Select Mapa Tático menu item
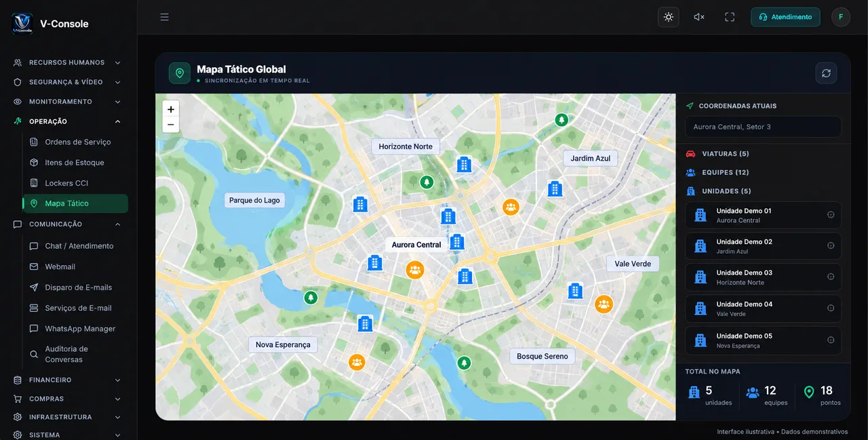Viewport: 868px width, 440px height. pos(75,203)
